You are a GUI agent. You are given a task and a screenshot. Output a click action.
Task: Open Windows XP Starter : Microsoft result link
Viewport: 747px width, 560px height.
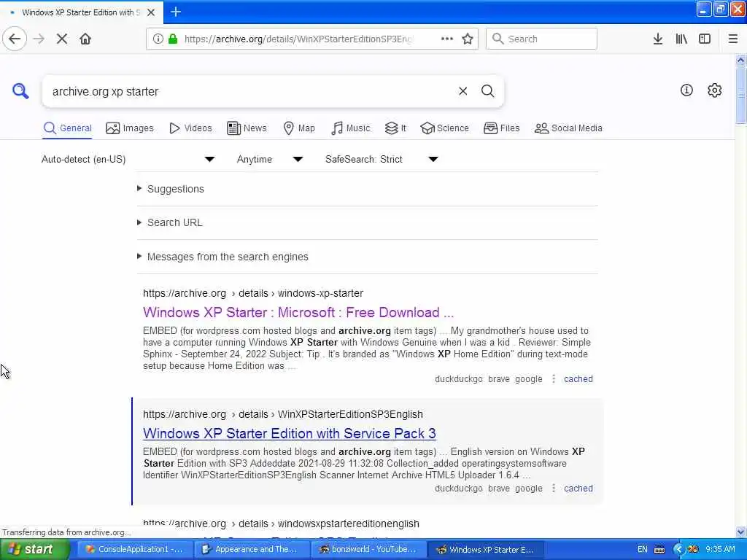pyautogui.click(x=298, y=312)
